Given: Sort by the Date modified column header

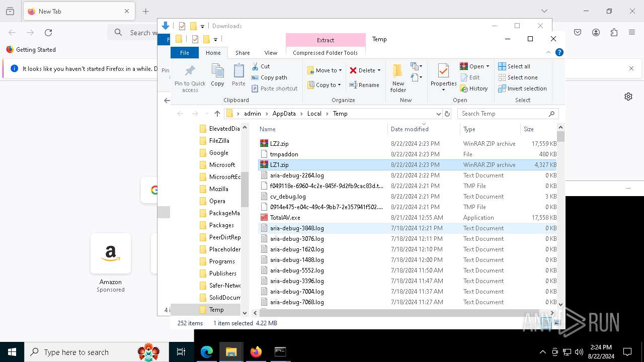Looking at the screenshot, I should 424,129.
